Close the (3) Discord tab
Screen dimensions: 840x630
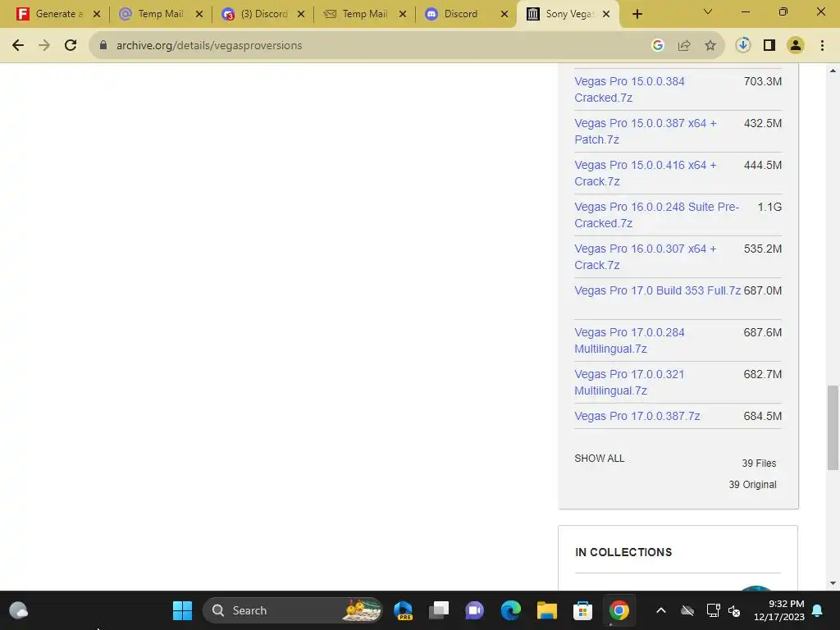point(301,14)
